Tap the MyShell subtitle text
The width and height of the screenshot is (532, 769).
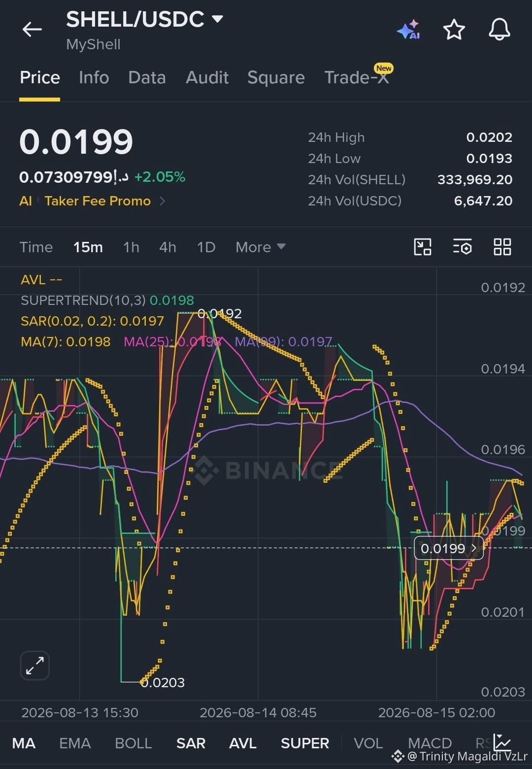(93, 44)
